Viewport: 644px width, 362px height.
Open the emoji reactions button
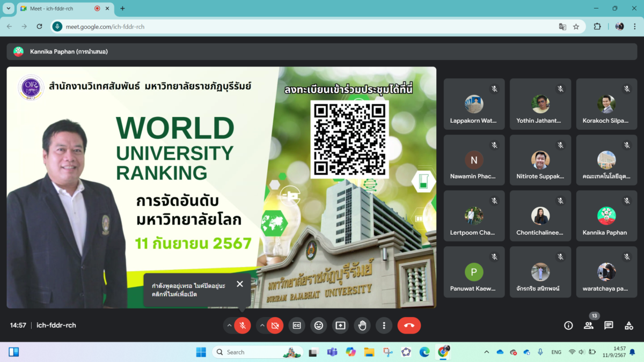(319, 325)
